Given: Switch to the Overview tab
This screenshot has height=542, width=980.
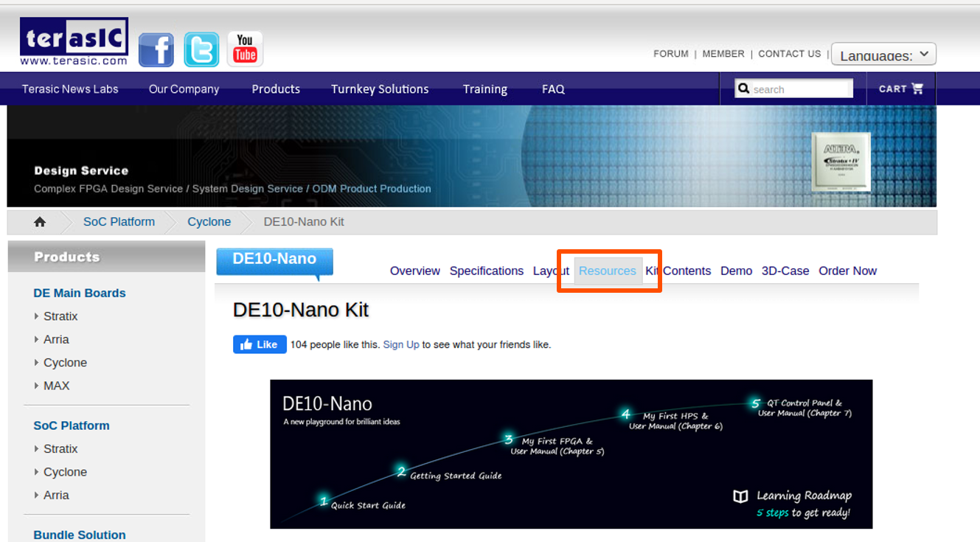Looking at the screenshot, I should tap(415, 271).
